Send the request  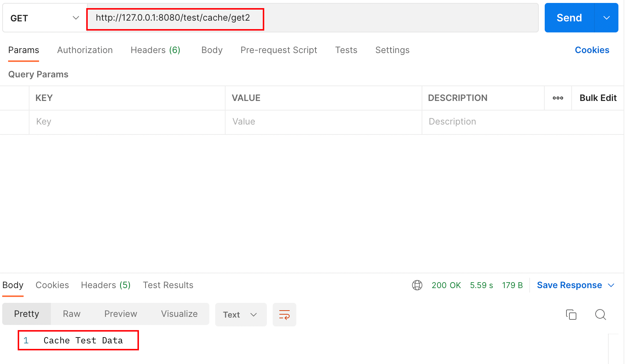[x=569, y=18]
